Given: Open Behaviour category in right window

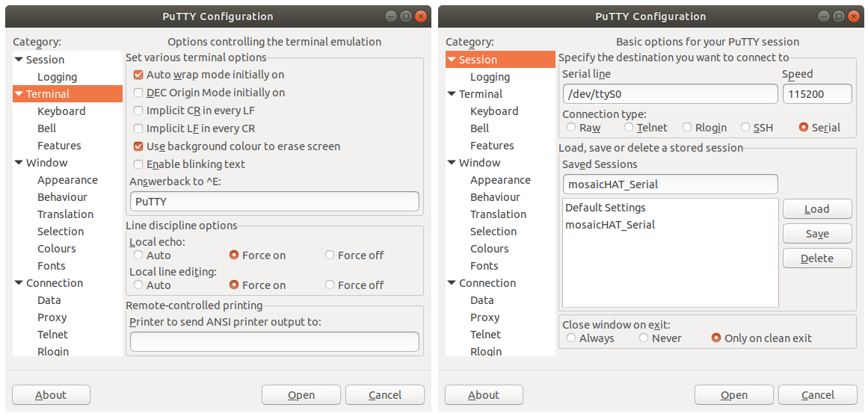Looking at the screenshot, I should coord(496,196).
